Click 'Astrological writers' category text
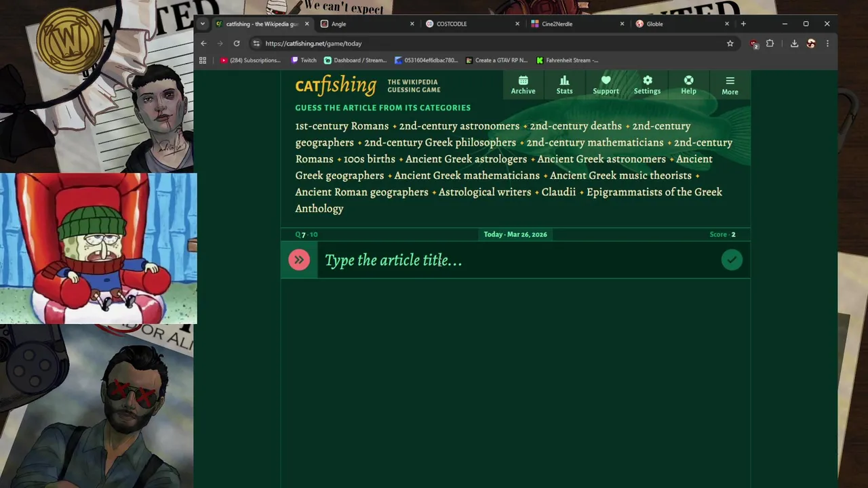 click(485, 192)
